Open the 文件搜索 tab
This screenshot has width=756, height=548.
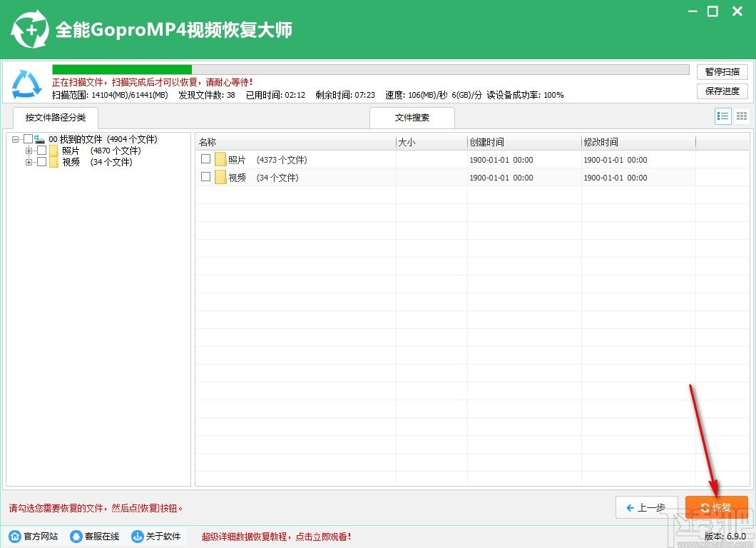coord(412,118)
